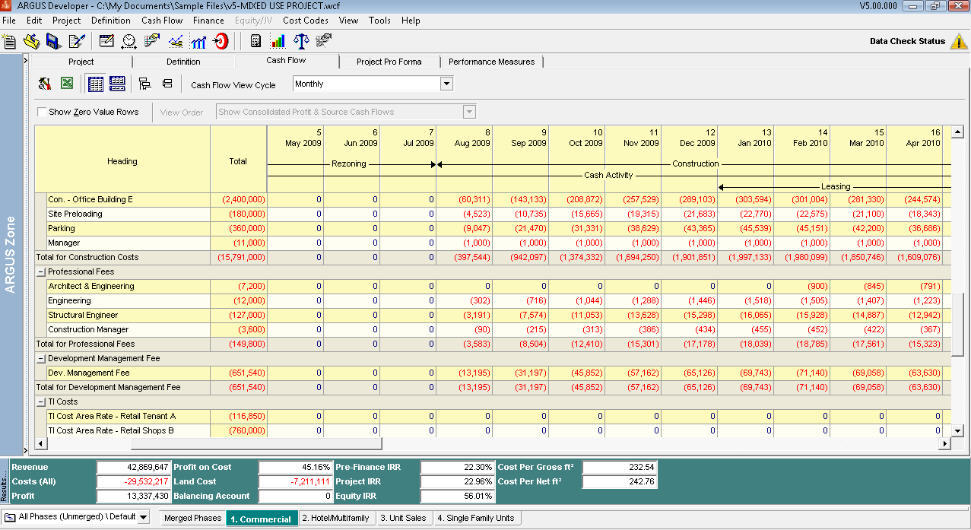Viewport: 971px width, 530px height.
Task: Click the calculator icon in the toolbar
Action: [256, 41]
